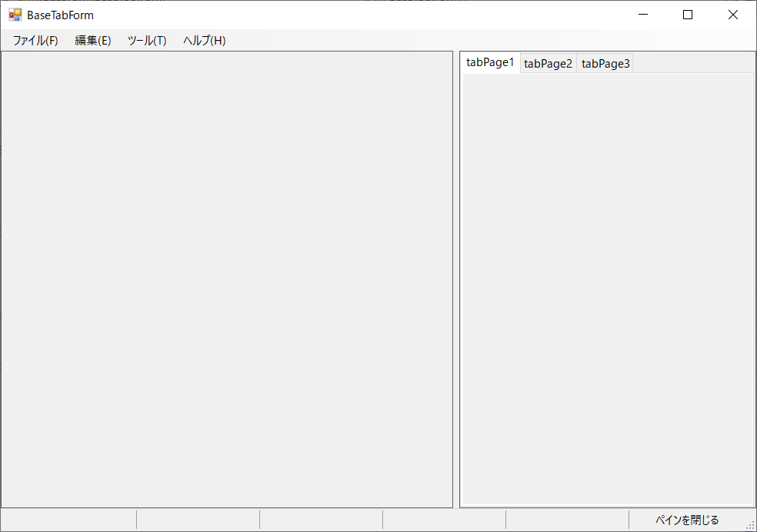Open the 編集(E) menu
757x532 pixels.
93,41
